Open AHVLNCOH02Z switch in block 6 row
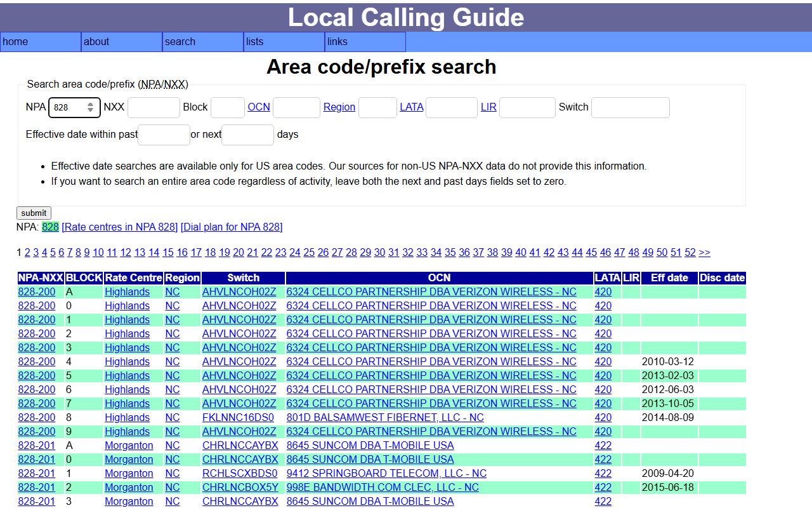The image size is (812, 508). coord(239,390)
